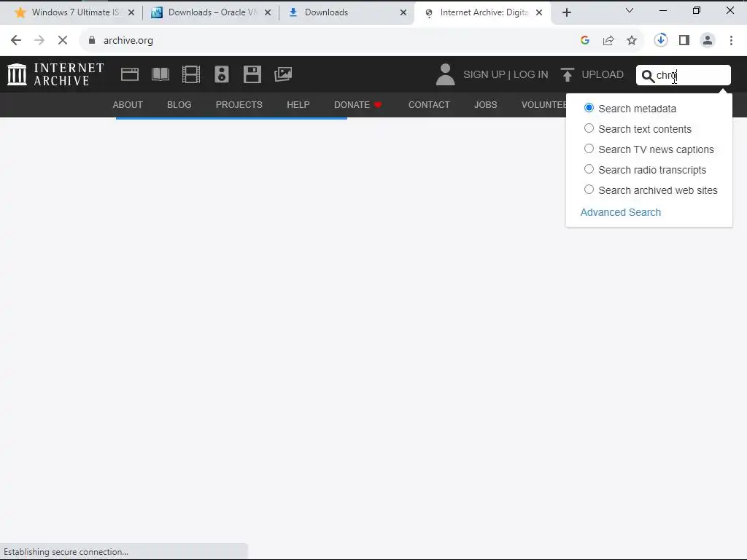Image resolution: width=747 pixels, height=560 pixels.
Task: Bookmark this page with the star
Action: (632, 41)
